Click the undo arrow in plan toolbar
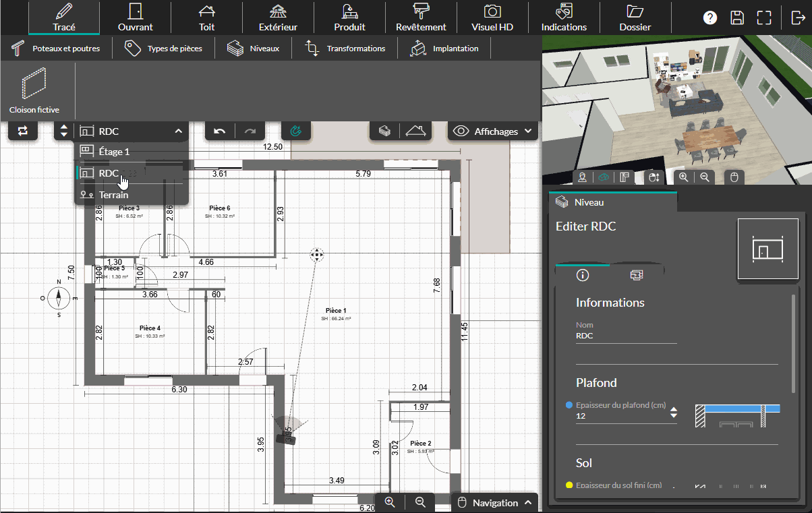 [x=219, y=131]
